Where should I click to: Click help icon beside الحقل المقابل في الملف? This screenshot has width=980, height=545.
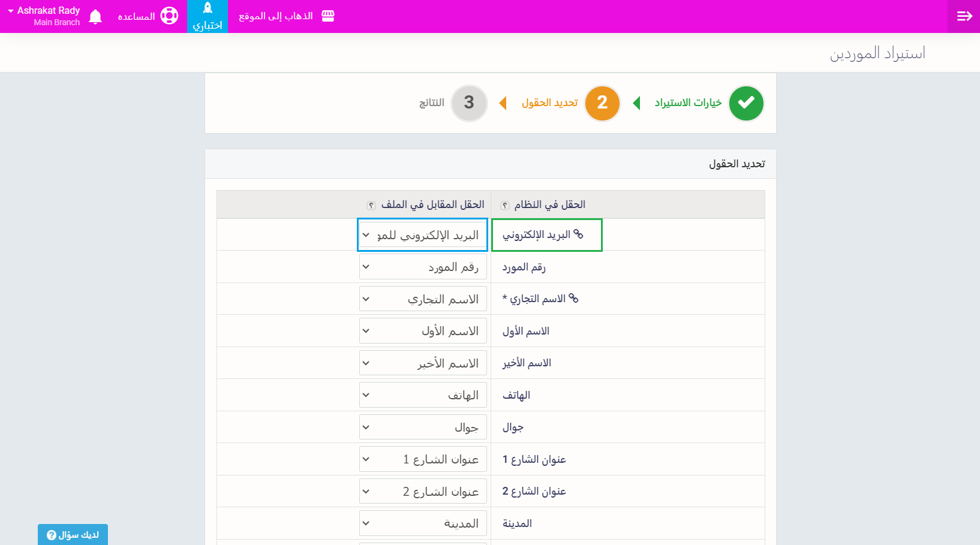371,206
